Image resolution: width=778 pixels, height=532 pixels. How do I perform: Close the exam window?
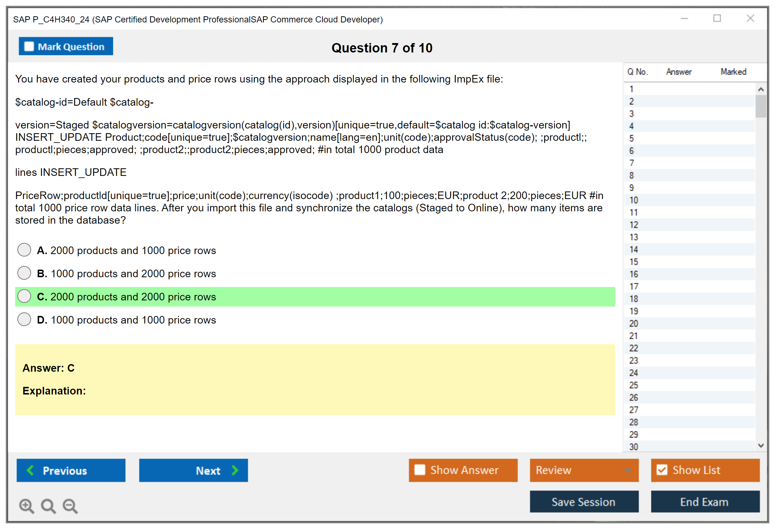750,18
